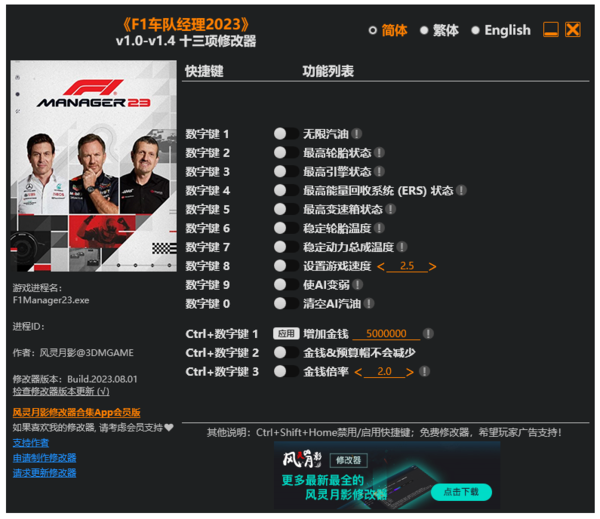The image size is (600, 519).
Task: Toggle 稳定轮胎温度 switch
Action: tap(286, 228)
